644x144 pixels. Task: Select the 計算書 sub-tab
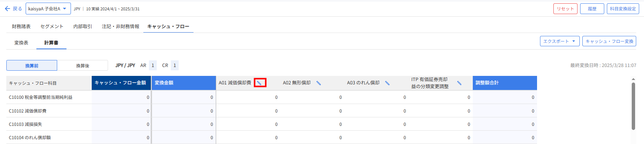51,43
